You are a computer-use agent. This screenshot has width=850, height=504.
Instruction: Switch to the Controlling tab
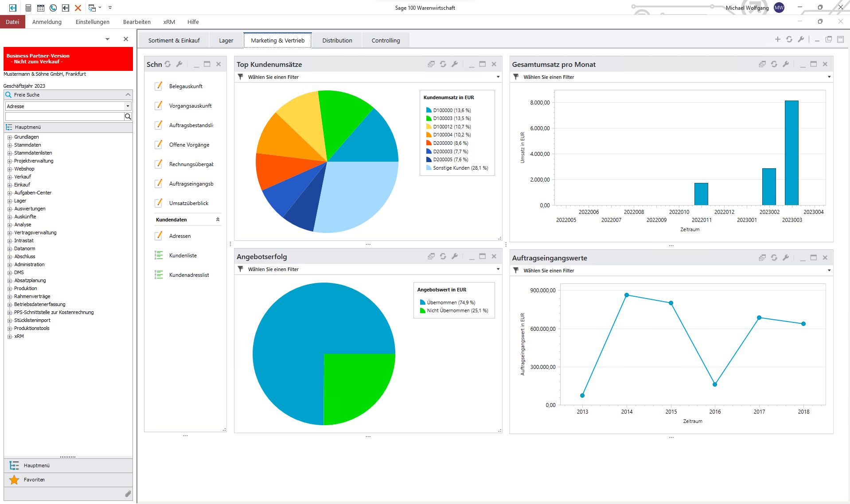(x=386, y=40)
